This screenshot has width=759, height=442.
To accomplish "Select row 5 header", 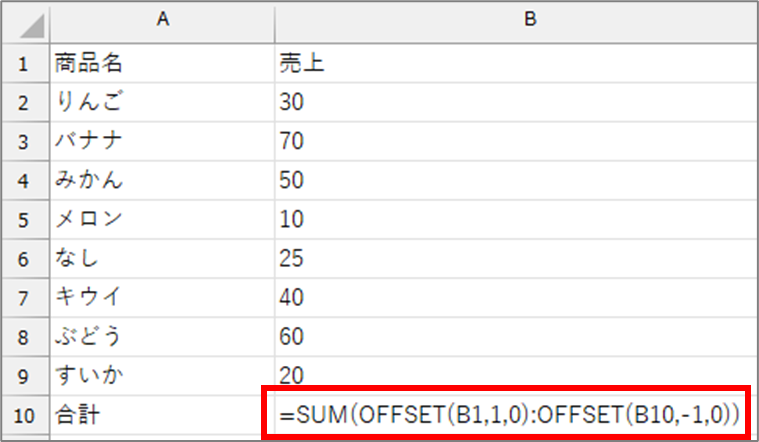I will (x=25, y=219).
